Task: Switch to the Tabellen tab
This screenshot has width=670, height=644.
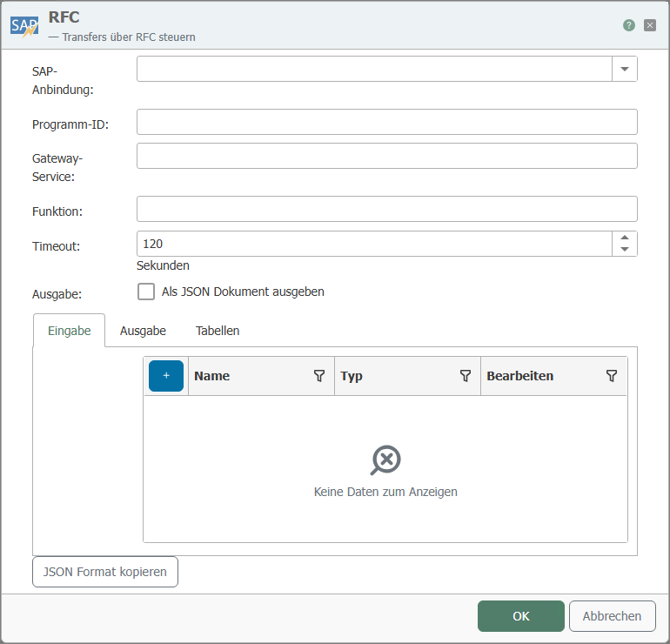Action: [218, 331]
